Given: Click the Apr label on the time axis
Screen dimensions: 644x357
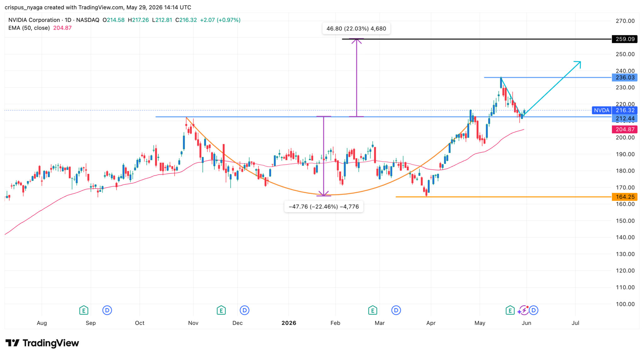Looking at the screenshot, I should pyautogui.click(x=431, y=323).
